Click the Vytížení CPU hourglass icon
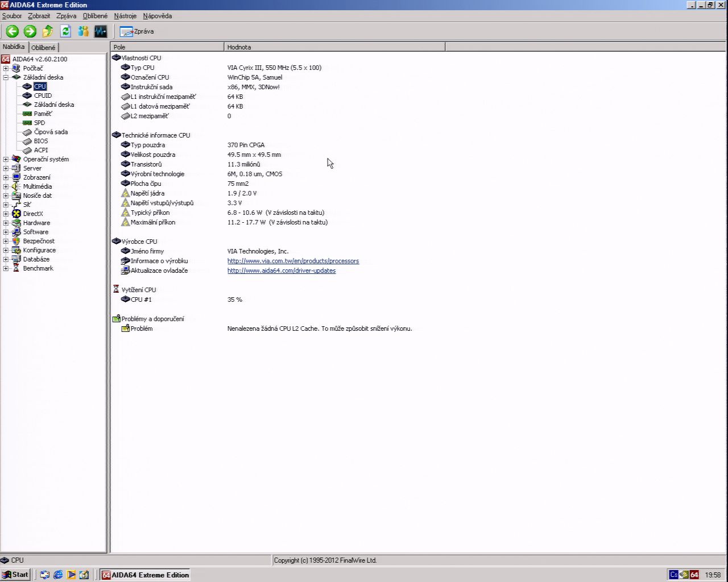 tap(116, 290)
